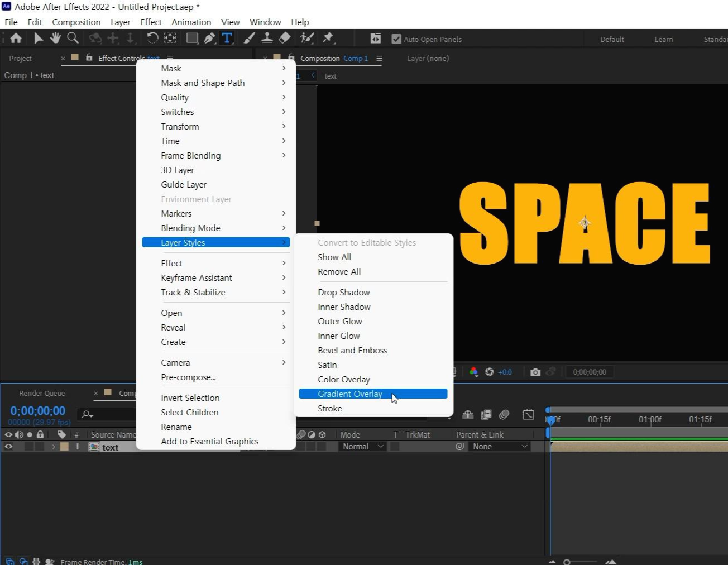Image resolution: width=728 pixels, height=565 pixels.
Task: Choose Gradient Overlay layer style
Action: (373, 394)
